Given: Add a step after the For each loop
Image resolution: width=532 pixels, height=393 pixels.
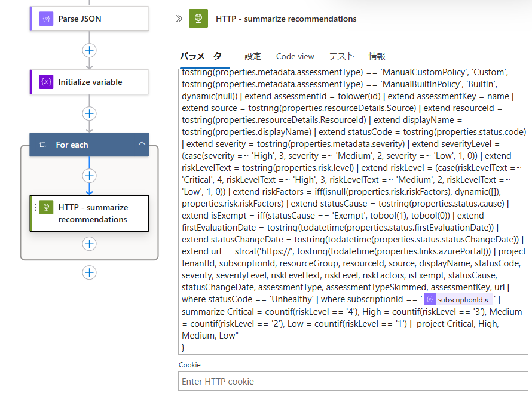Looking at the screenshot, I should (89, 272).
